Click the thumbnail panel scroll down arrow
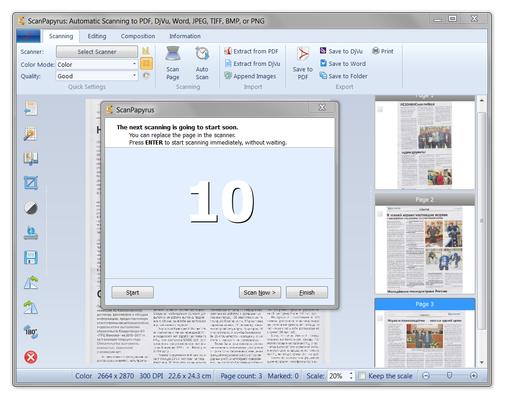 (x=482, y=362)
